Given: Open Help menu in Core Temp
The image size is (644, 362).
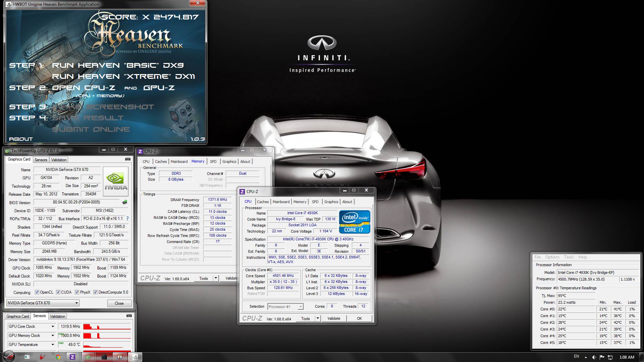Looking at the screenshot, I should (x=583, y=257).
